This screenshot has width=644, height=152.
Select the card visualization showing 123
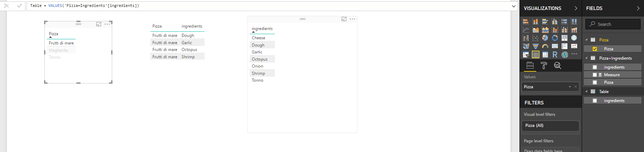point(555,46)
